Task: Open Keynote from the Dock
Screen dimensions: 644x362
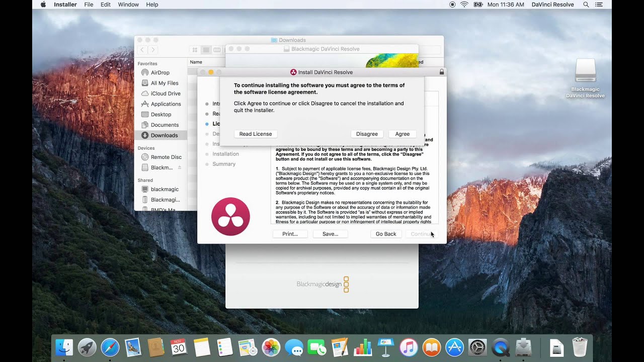Action: 385,347
